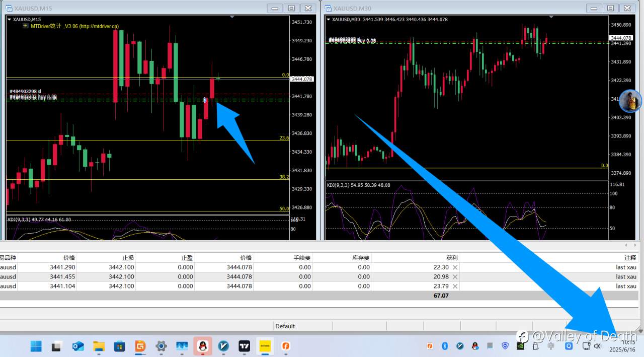Sort trades by the 止损 column header

pos(128,258)
